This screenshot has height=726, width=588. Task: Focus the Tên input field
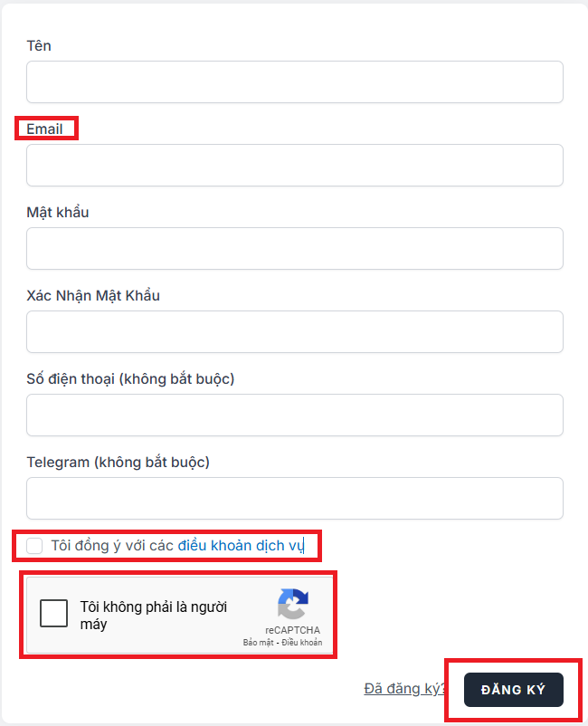coord(295,82)
